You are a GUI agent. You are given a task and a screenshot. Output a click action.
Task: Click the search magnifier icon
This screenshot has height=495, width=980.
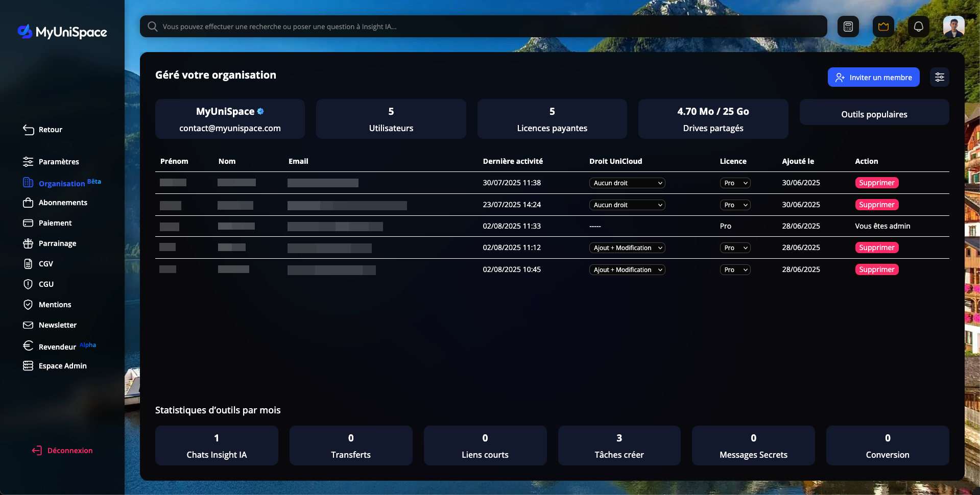point(152,27)
